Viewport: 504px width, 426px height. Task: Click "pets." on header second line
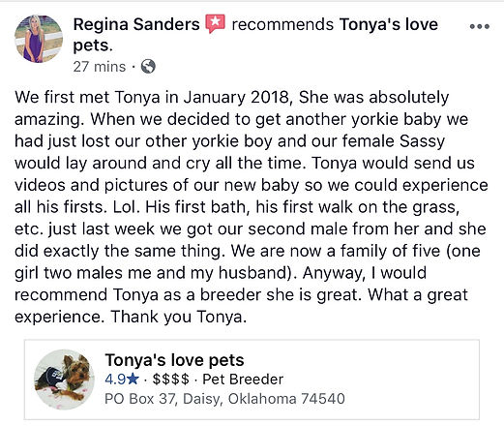[93, 46]
